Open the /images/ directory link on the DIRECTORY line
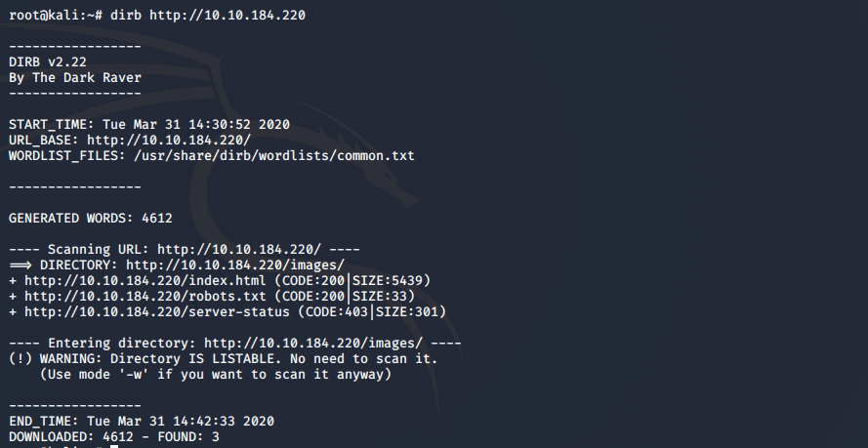 (235, 265)
